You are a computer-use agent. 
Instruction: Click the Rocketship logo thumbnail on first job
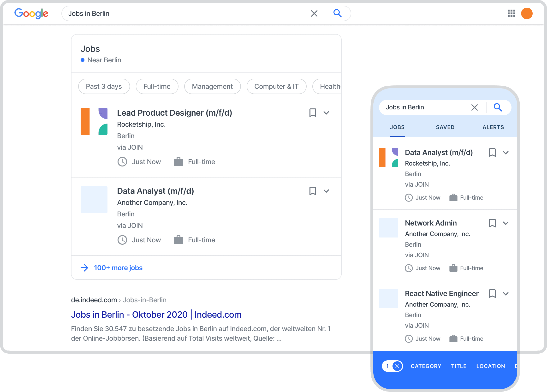pos(94,121)
